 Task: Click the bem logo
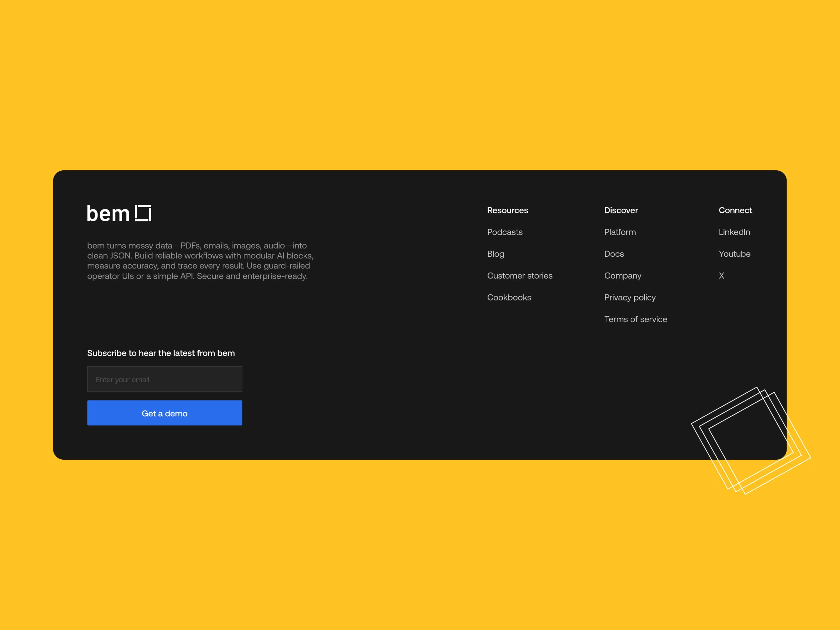coord(109,213)
